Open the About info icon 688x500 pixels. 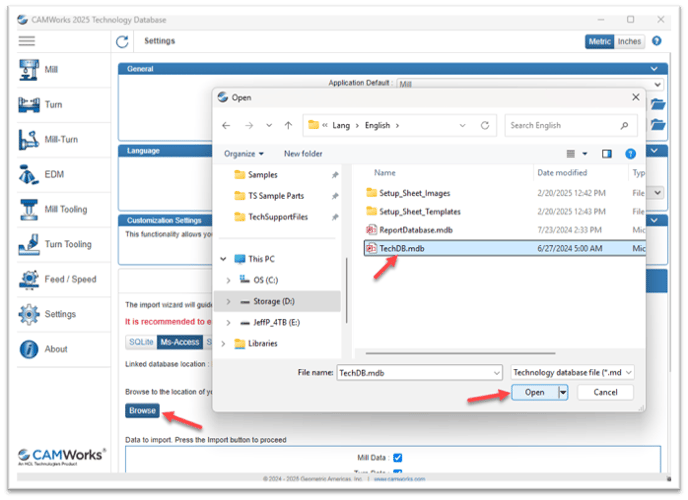[x=29, y=350]
